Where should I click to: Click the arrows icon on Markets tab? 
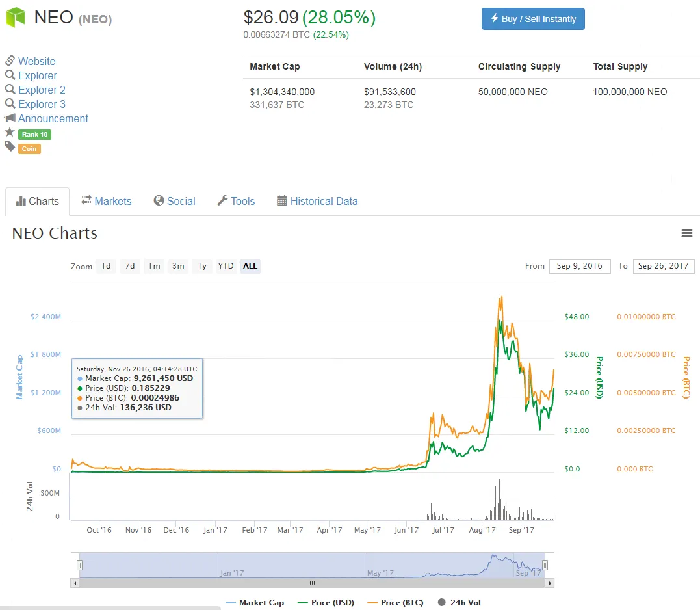pos(86,200)
